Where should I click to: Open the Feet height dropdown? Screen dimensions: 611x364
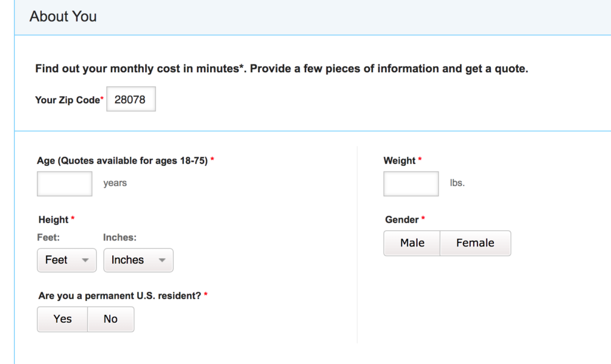[x=67, y=260]
